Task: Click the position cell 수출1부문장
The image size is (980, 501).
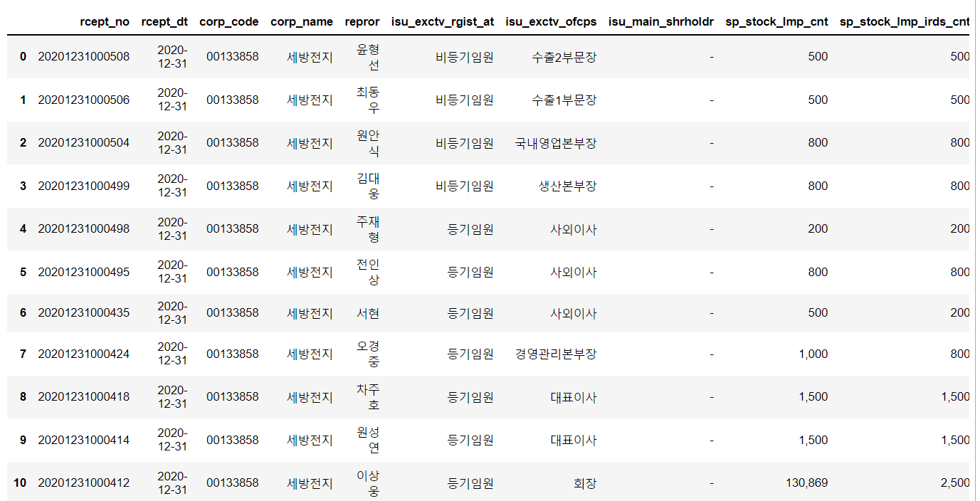Action: pyautogui.click(x=564, y=100)
